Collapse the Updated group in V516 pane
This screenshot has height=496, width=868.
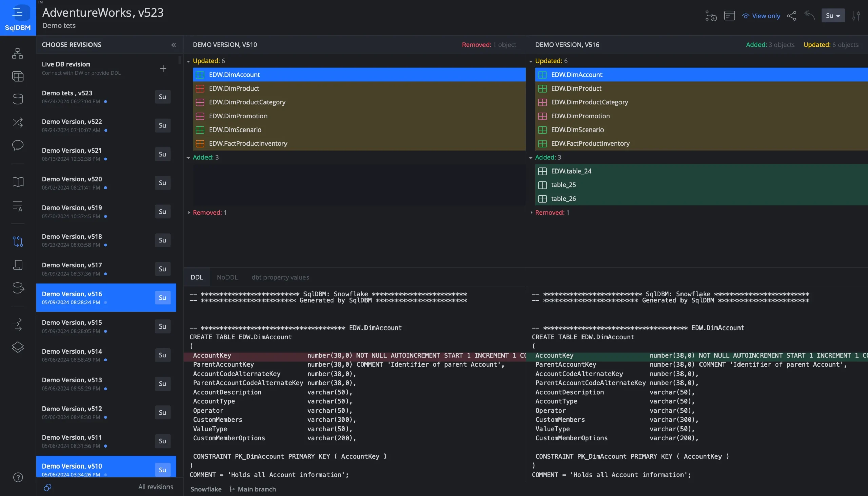530,61
